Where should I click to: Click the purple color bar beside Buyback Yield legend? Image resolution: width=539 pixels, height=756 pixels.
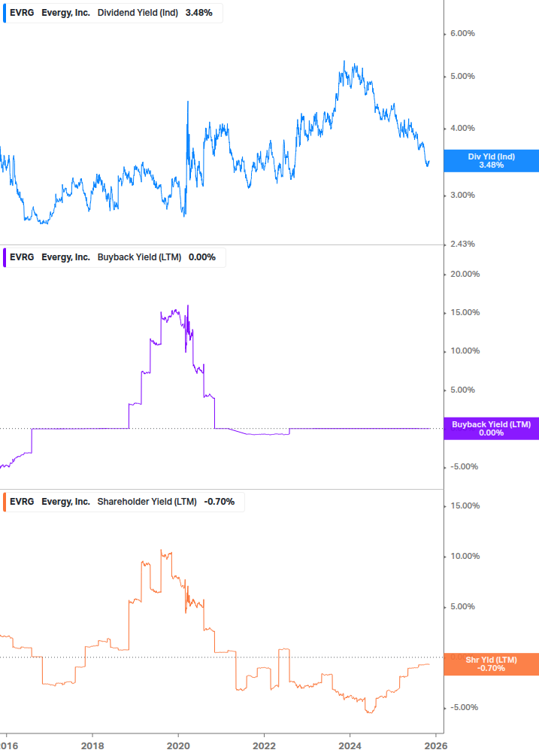click(5, 257)
